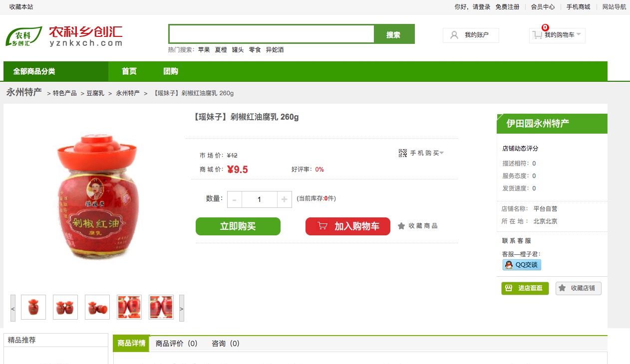Click the red 加入购物车 button
Image resolution: width=630 pixels, height=364 pixels.
(x=348, y=226)
